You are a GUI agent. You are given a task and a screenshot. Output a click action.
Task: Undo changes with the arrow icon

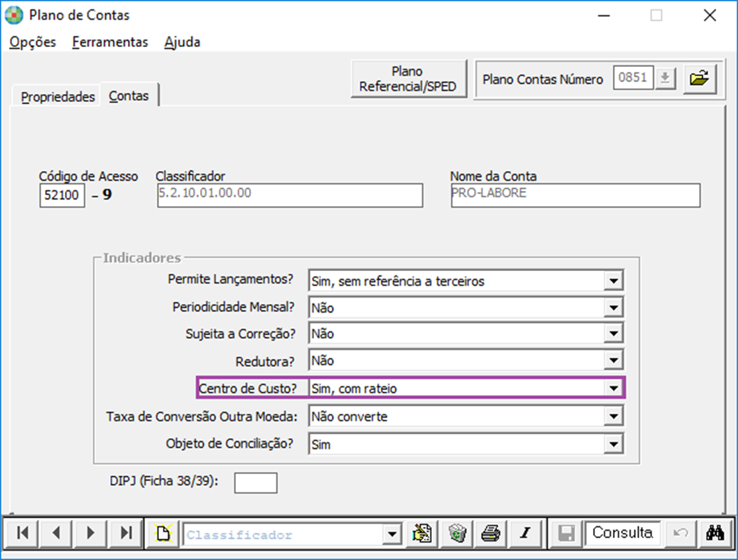coord(680,533)
